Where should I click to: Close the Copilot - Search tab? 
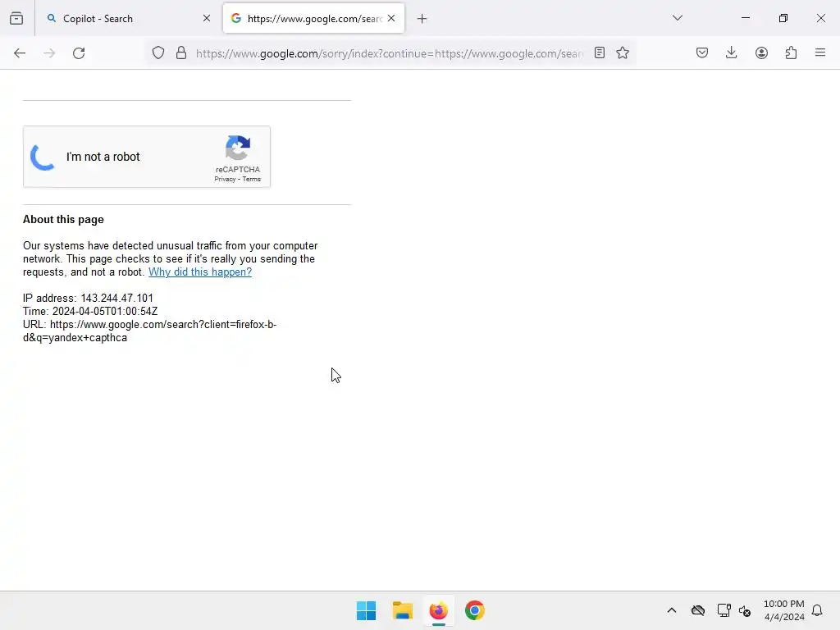[207, 18]
